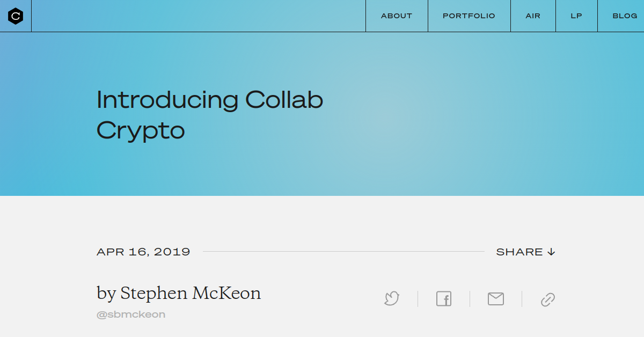Image resolution: width=644 pixels, height=337 pixels.
Task: Share the post via email envelope icon
Action: point(495,299)
